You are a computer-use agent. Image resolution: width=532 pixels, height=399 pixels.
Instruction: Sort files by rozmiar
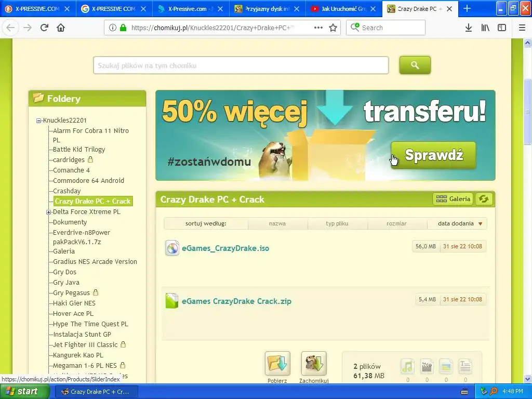[x=396, y=223]
